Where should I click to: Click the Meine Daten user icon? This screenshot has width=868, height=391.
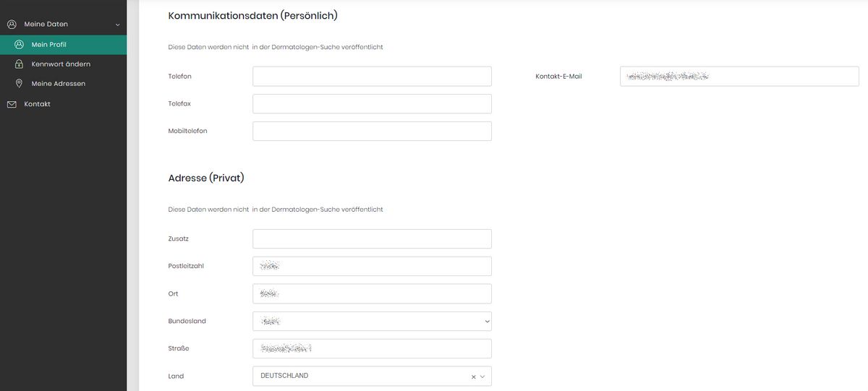(x=12, y=25)
